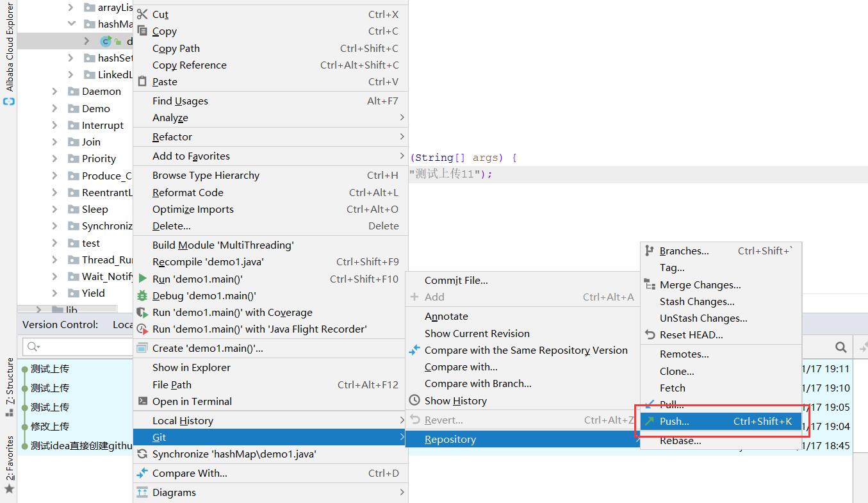Select Stash Changes in Repository submenu

pyautogui.click(x=721, y=301)
